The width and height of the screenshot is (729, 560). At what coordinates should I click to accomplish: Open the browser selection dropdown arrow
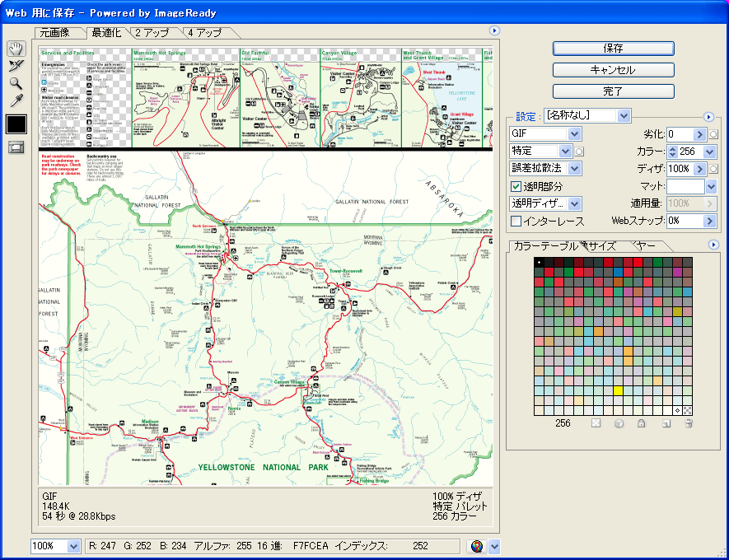[494, 547]
